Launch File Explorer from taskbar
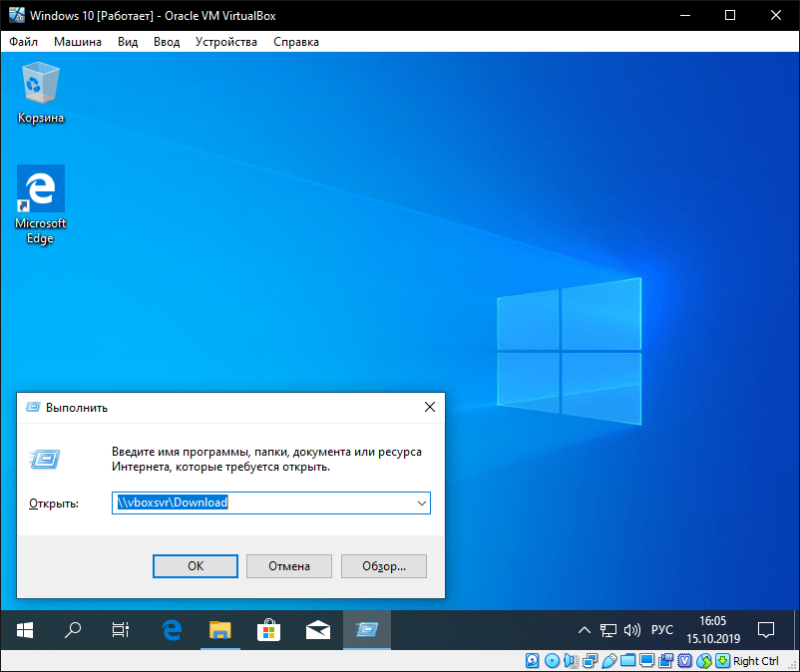 (219, 630)
